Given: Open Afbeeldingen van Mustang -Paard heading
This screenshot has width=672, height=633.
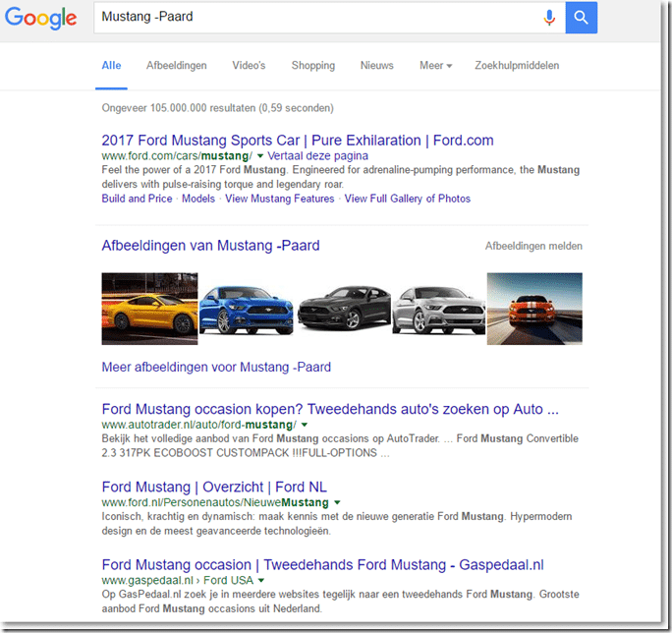Looking at the screenshot, I should (210, 246).
